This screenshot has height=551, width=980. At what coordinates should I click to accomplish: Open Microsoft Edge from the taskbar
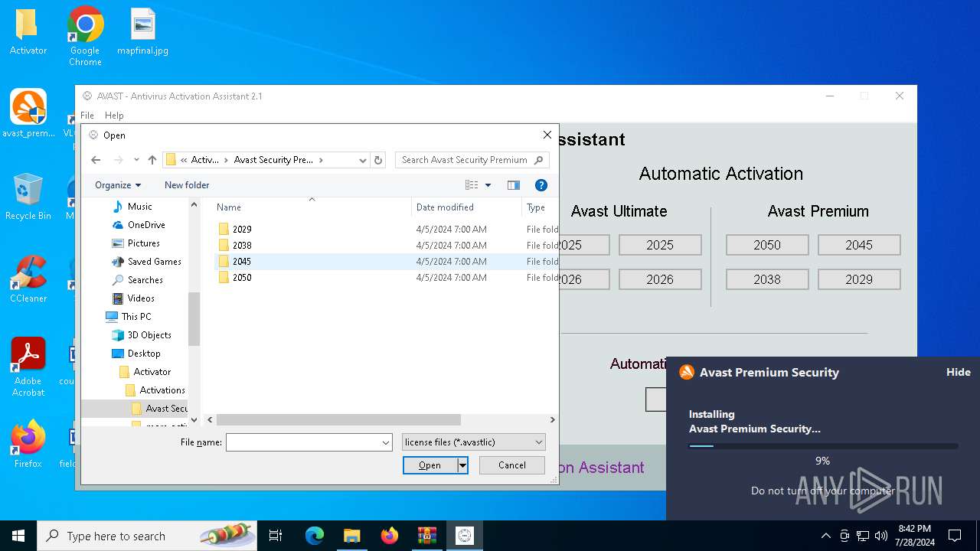click(x=315, y=536)
